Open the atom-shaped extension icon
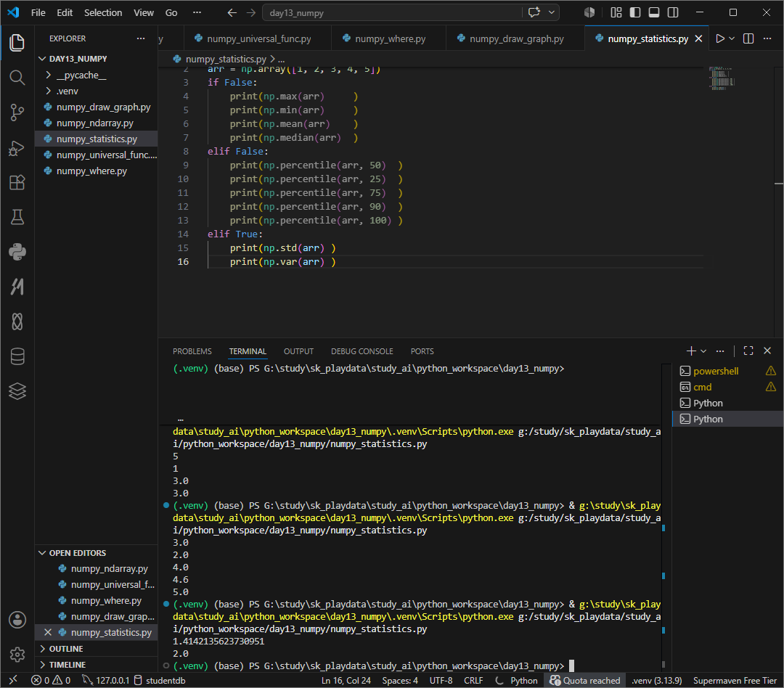Viewport: 784px width, 688px height. (17, 322)
